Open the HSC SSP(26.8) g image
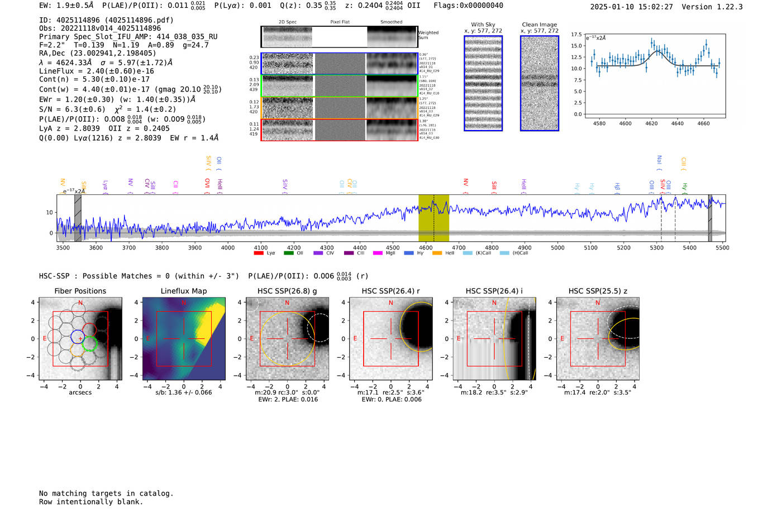The image size is (782, 532). pyautogui.click(x=287, y=338)
